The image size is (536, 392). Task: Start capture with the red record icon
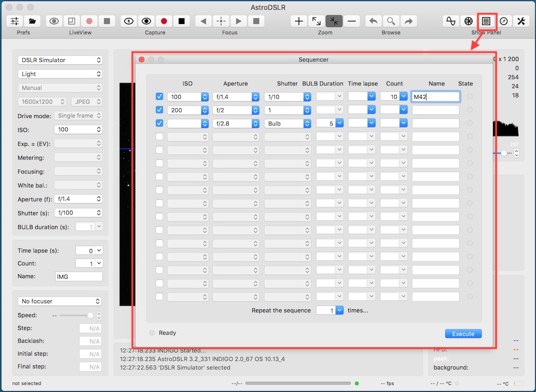click(x=164, y=21)
